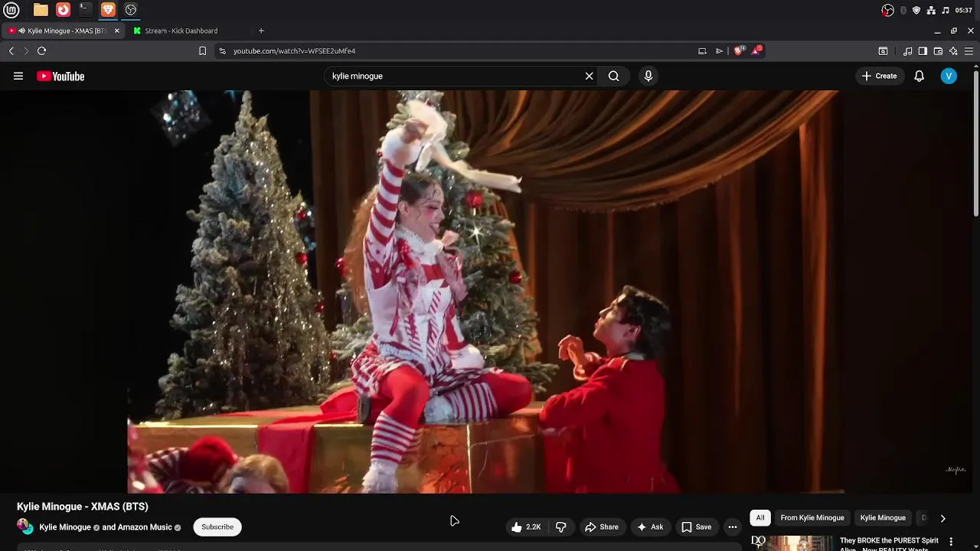Open the Files folder launcher in panel
The height and width of the screenshot is (551, 980).
41,10
